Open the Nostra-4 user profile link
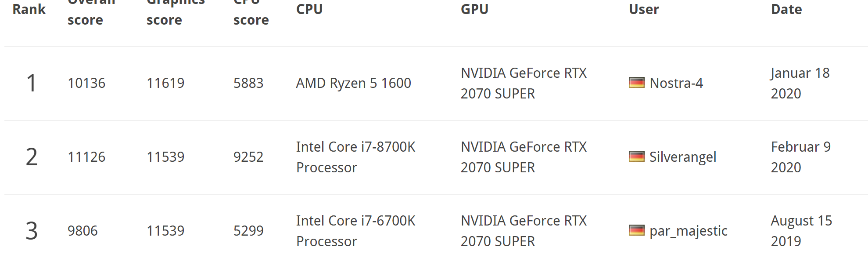Viewport: 868px width, 262px height. tap(676, 83)
